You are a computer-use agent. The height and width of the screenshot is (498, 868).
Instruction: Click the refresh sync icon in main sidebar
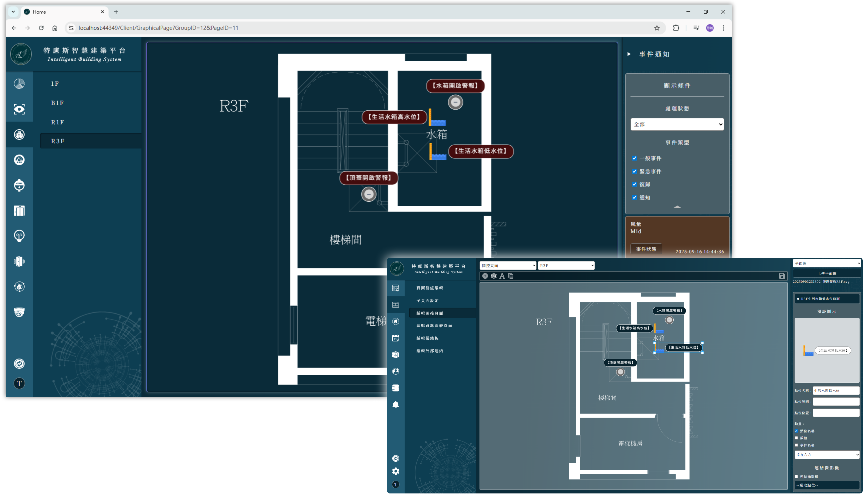[x=19, y=363]
